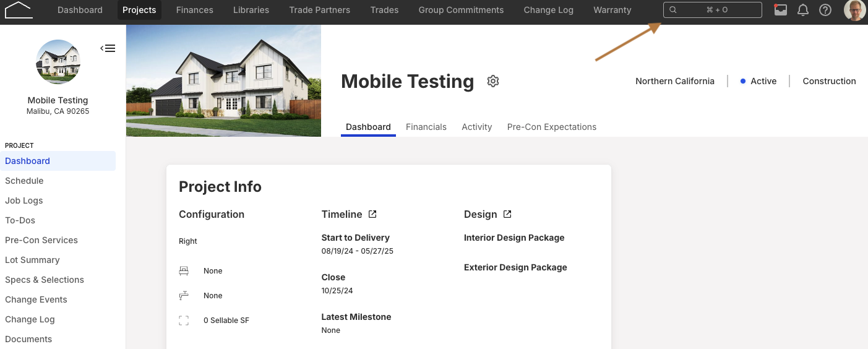
Task: Open the inbox tray icon
Action: (x=781, y=10)
